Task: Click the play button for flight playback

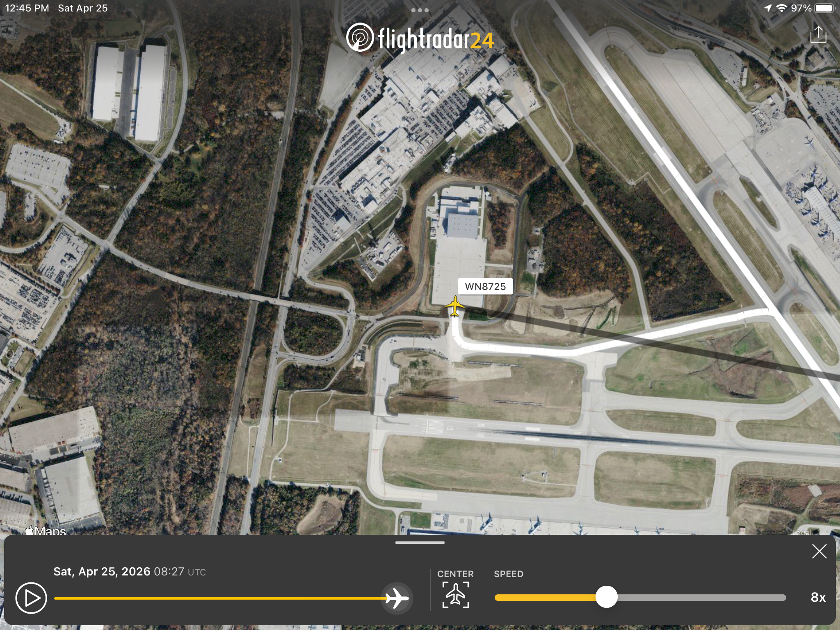Action: pyautogui.click(x=31, y=598)
